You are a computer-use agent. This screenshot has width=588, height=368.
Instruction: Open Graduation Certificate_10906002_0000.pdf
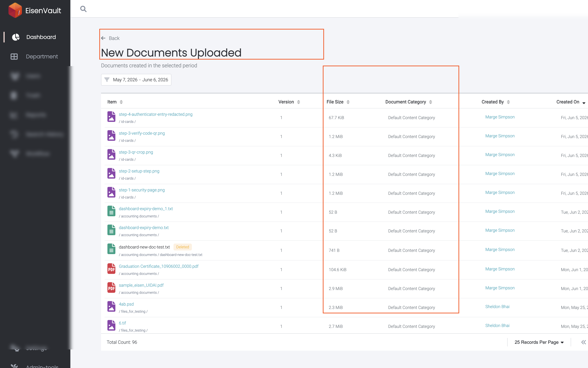point(158,266)
